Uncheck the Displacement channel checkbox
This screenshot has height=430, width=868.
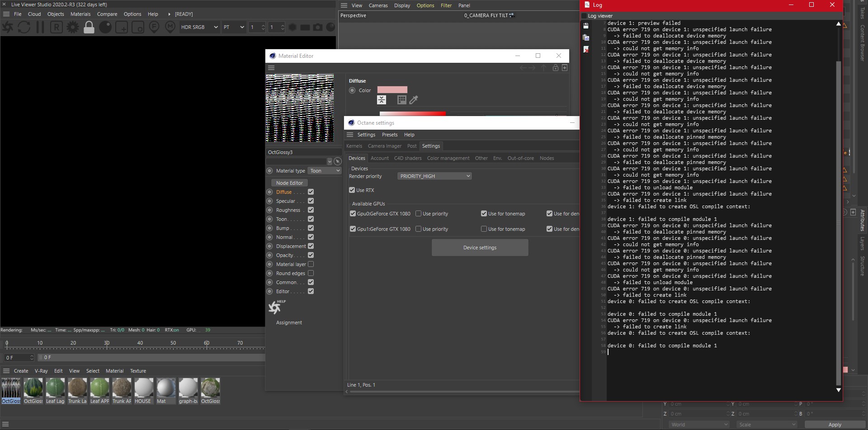point(311,246)
